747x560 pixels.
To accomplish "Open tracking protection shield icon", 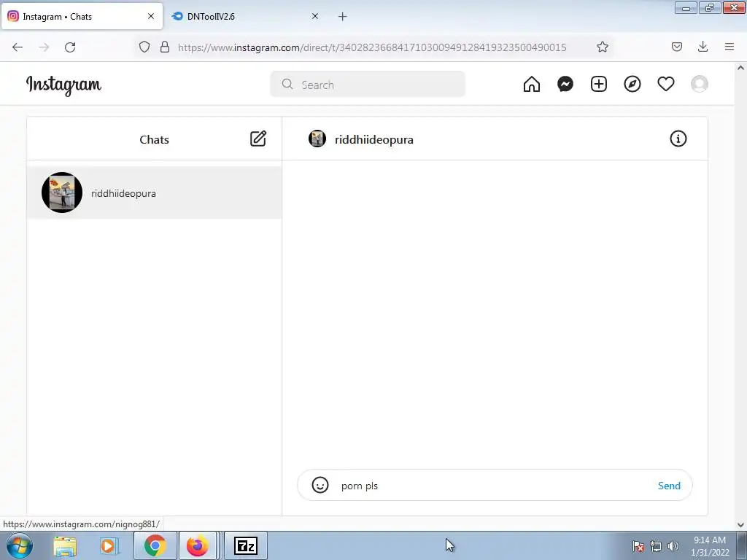I will tap(144, 47).
